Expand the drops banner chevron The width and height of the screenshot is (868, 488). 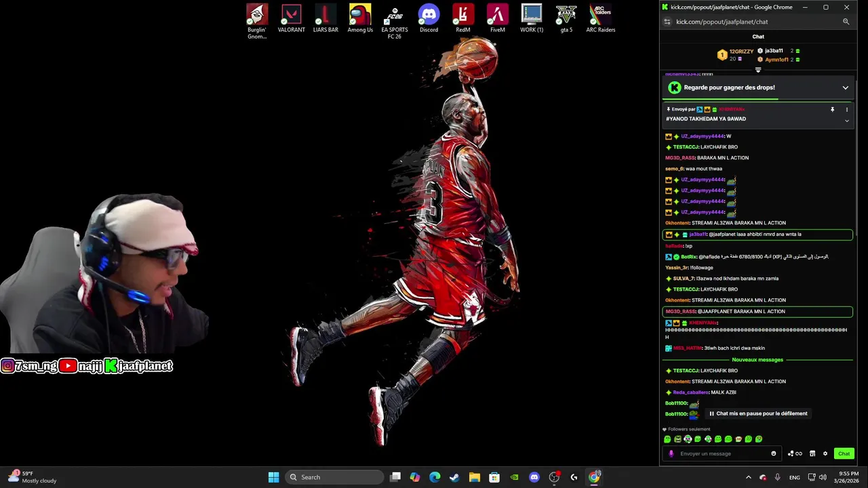[845, 87]
